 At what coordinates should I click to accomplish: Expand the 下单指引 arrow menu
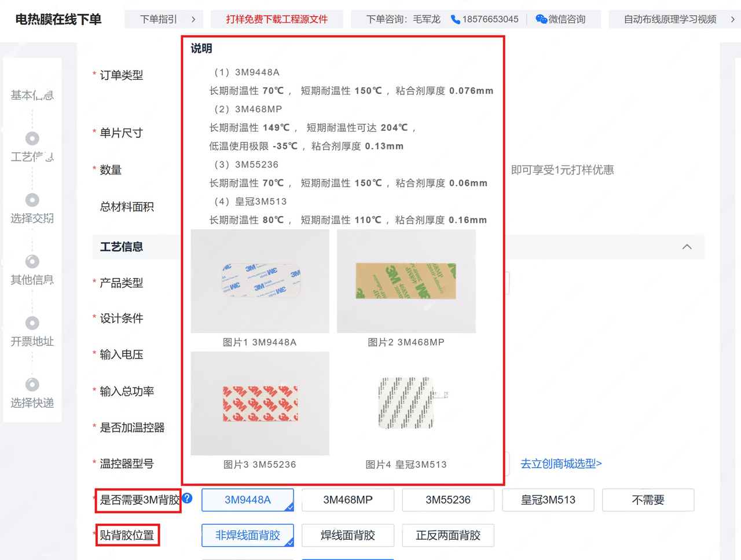(x=193, y=20)
